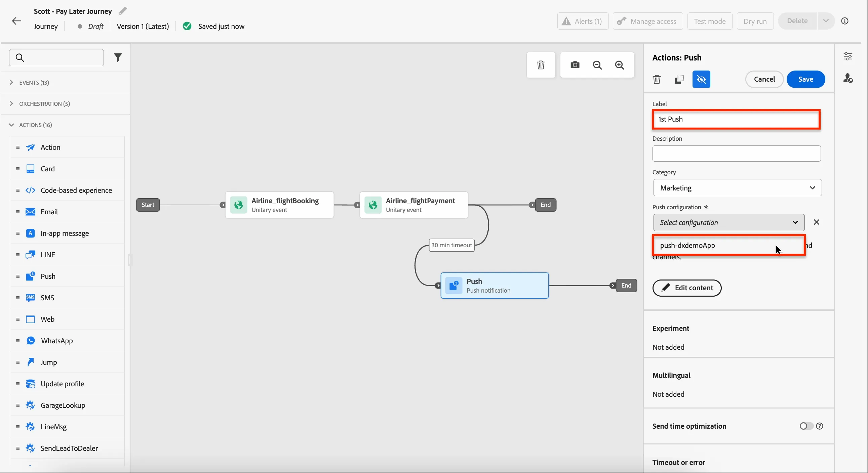Delete selected node with canvas trash icon
Screen dimensions: 868x473
coord(541,64)
